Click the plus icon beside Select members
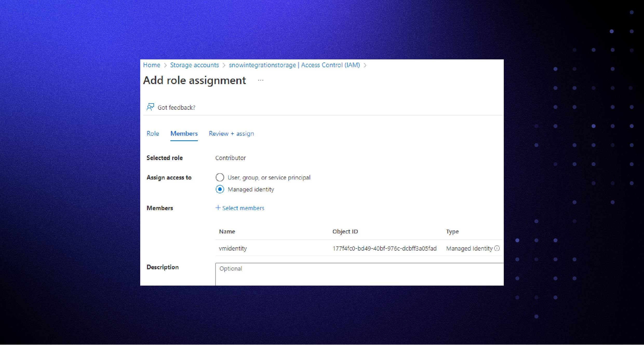 218,208
